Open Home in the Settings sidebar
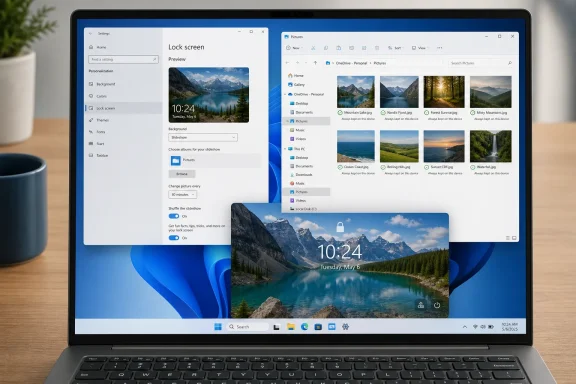The height and width of the screenshot is (384, 576). click(98, 47)
